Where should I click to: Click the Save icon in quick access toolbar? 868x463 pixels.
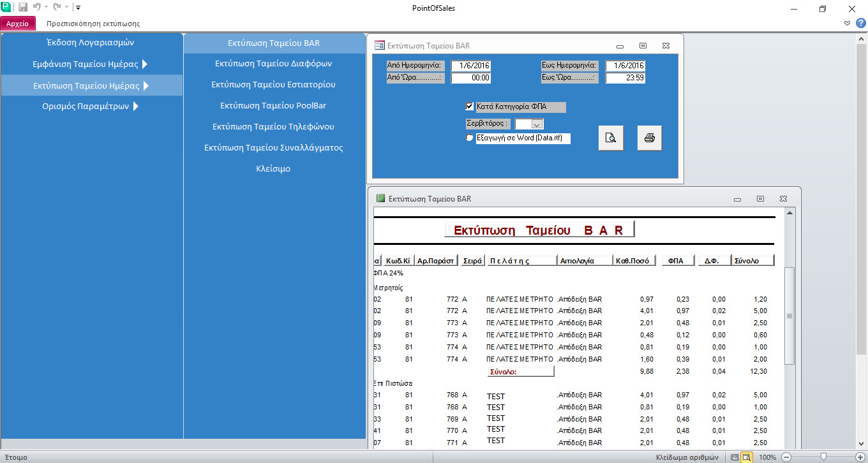(23, 8)
